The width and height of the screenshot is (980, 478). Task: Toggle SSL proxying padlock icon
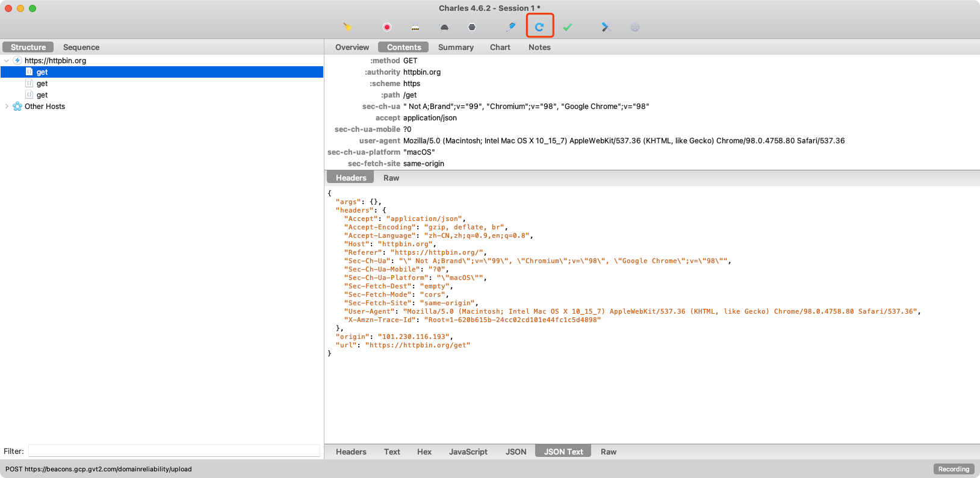click(415, 27)
